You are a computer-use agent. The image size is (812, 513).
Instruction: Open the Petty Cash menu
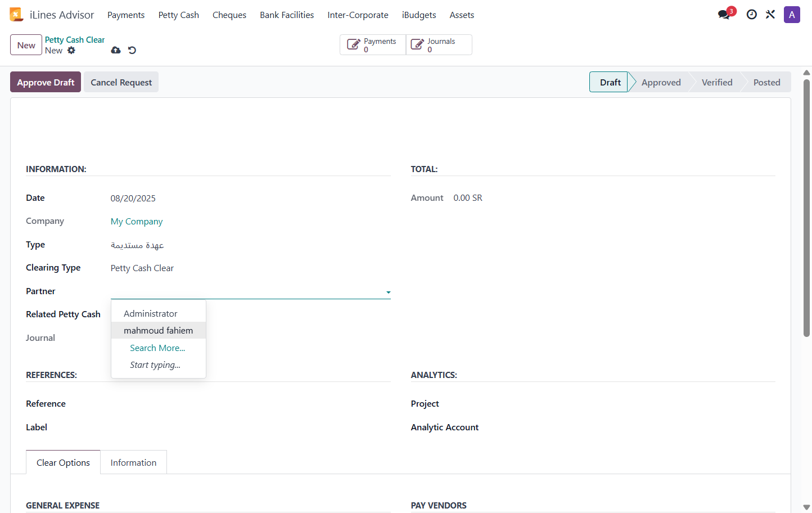[179, 15]
